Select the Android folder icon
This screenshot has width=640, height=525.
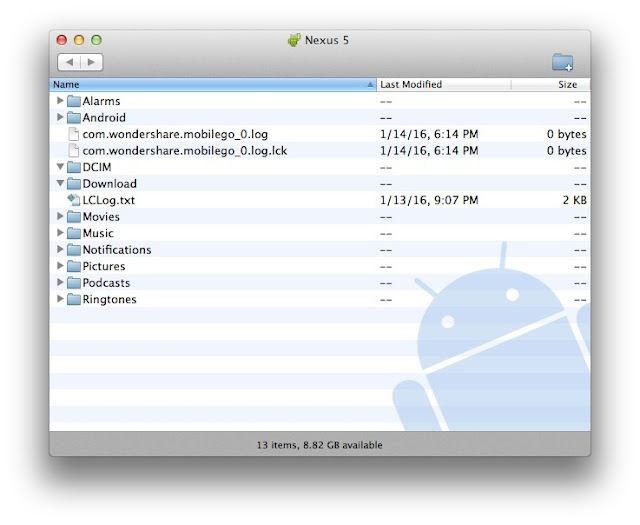pyautogui.click(x=73, y=118)
